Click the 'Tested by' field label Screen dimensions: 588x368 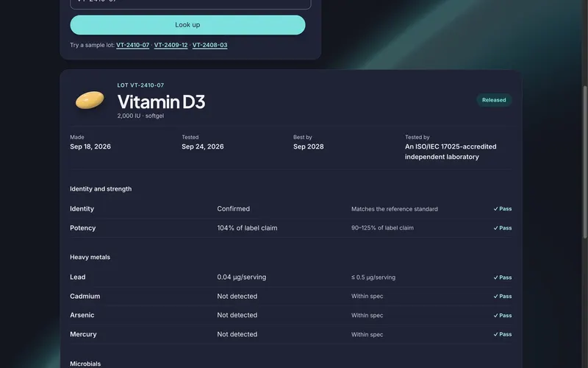click(417, 137)
